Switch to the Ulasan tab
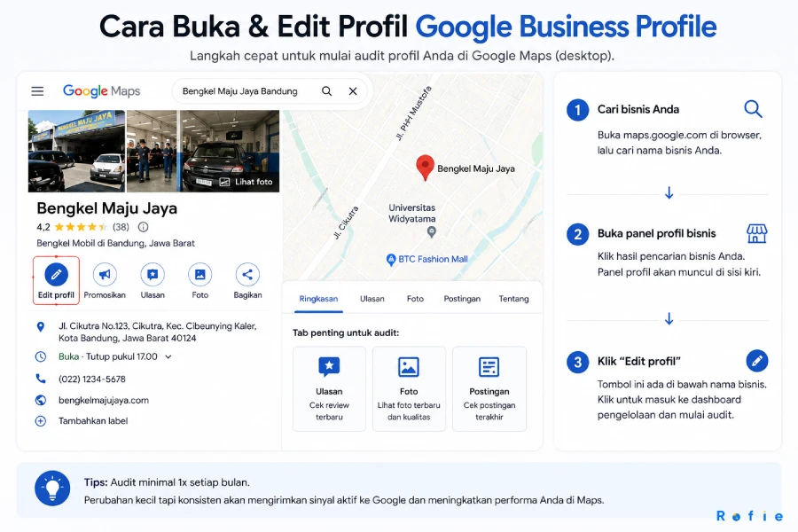 [372, 299]
